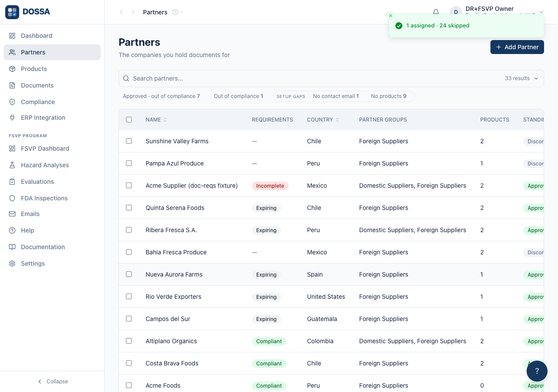
Task: Filter by No contact email
Action: (336, 96)
